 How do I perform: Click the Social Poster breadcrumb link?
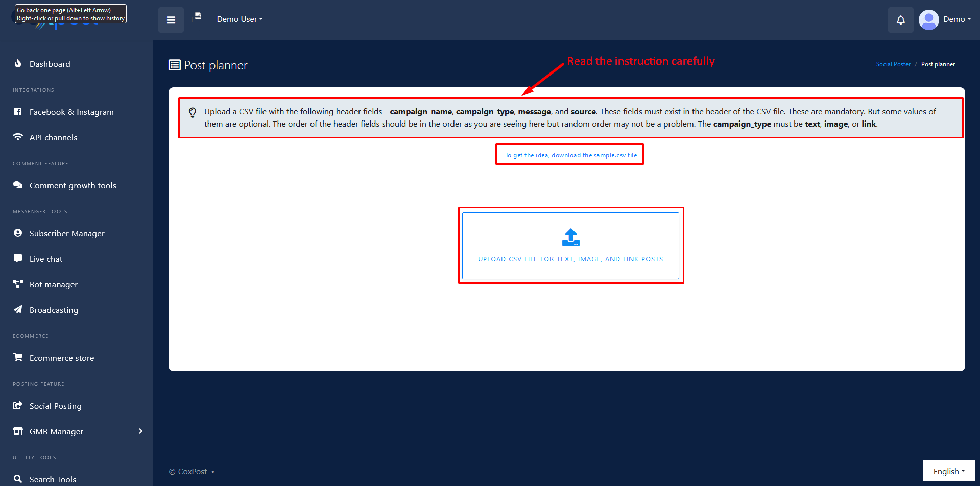pyautogui.click(x=893, y=64)
